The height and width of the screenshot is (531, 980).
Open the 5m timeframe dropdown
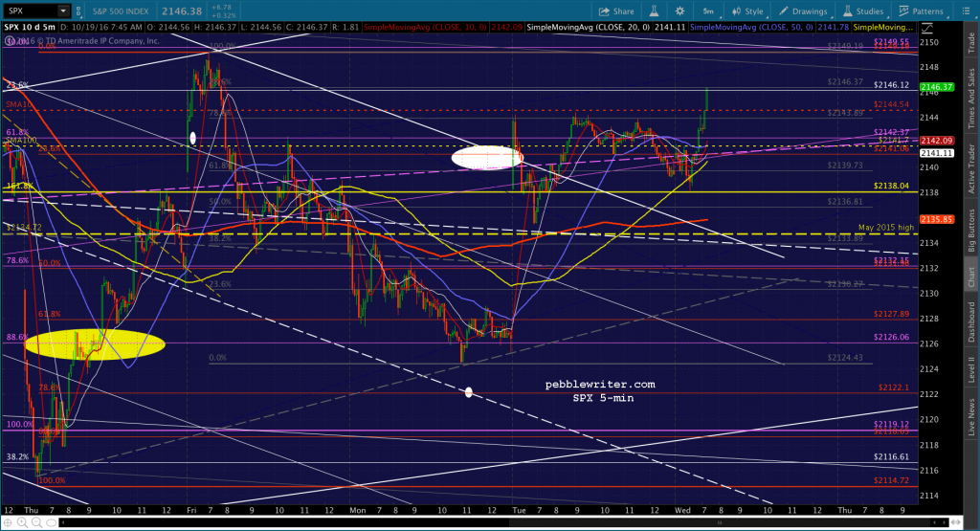pos(709,11)
